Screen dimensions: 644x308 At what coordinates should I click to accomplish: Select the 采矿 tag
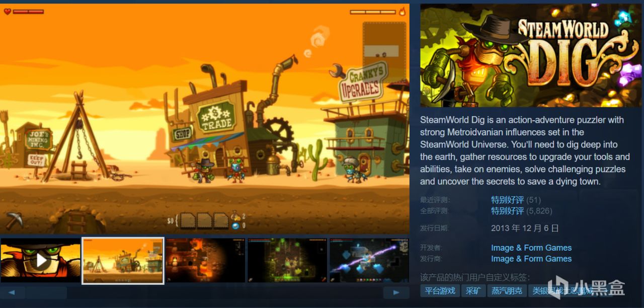point(473,291)
